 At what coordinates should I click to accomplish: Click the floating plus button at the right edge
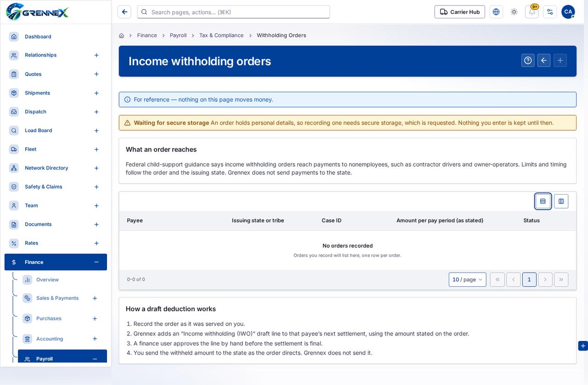[x=583, y=346]
